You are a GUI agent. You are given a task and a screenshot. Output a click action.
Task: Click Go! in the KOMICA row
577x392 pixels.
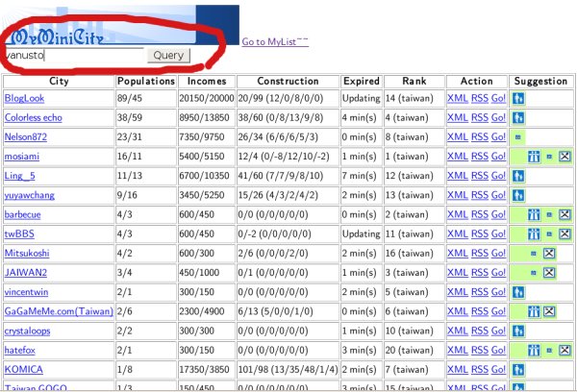pos(498,370)
